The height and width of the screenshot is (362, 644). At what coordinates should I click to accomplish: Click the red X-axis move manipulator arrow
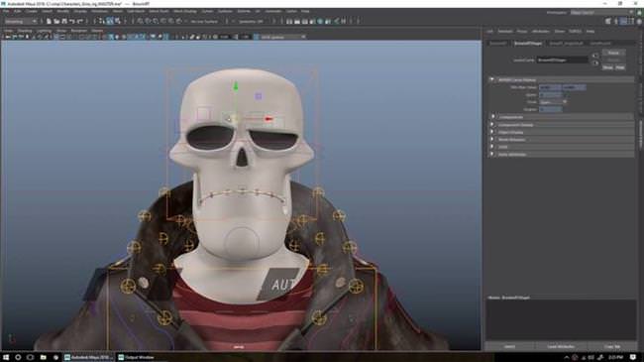[x=268, y=119]
